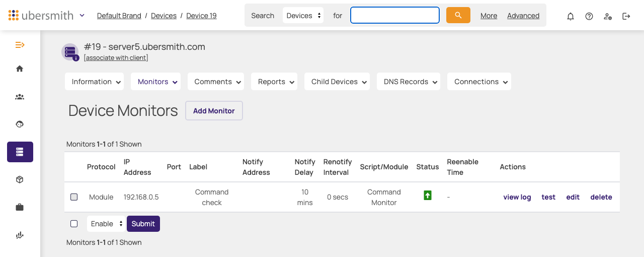Image resolution: width=644 pixels, height=257 pixels.
Task: Open the reports chart icon in the sidebar
Action: [x=20, y=235]
